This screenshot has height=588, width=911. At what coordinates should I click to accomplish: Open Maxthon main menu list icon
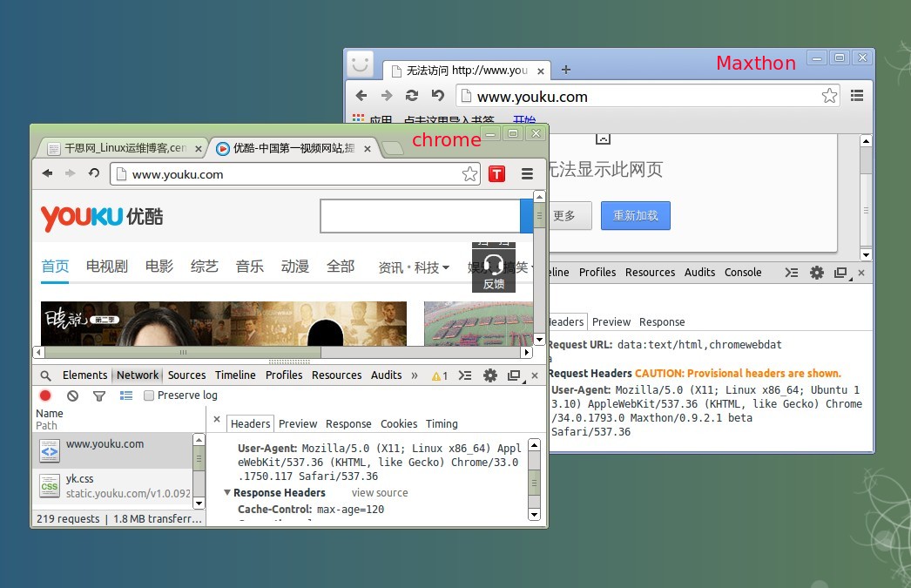pos(857,95)
